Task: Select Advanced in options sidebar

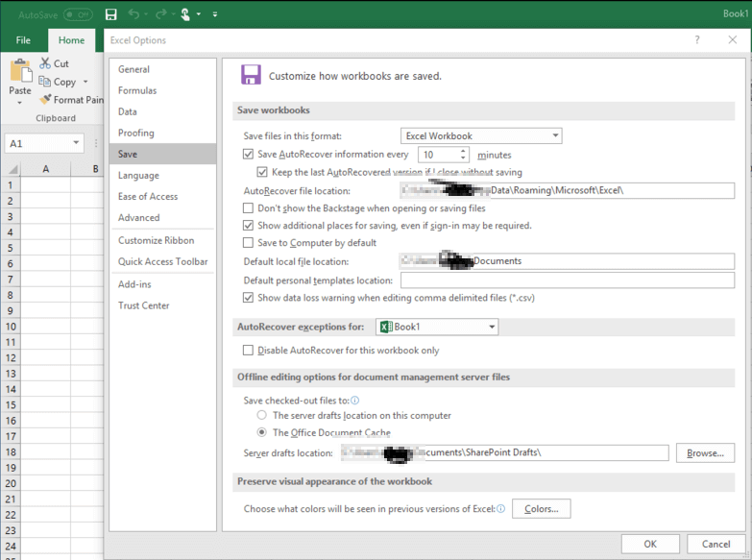Action: point(139,218)
